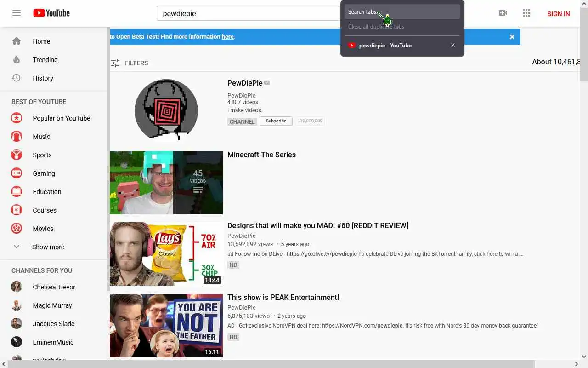Screen dimensions: 588x368
Task: Click the Home sidebar icon
Action: click(17, 41)
